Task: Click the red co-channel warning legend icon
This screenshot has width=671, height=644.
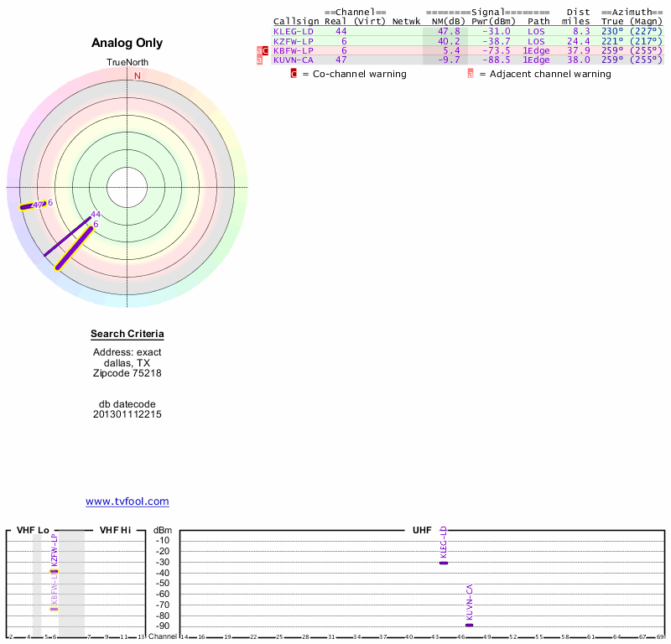Action: (294, 74)
